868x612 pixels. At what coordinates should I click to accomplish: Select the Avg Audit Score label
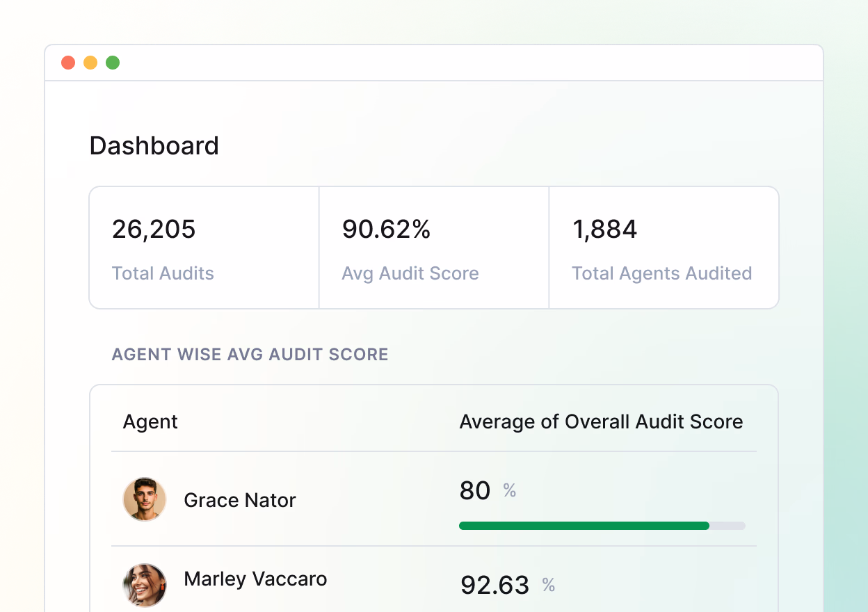(410, 273)
